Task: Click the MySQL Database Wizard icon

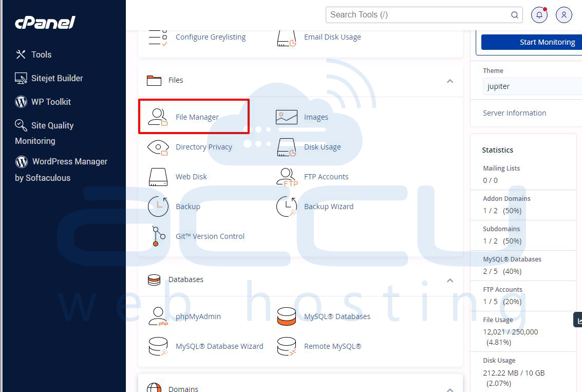Action: point(159,346)
